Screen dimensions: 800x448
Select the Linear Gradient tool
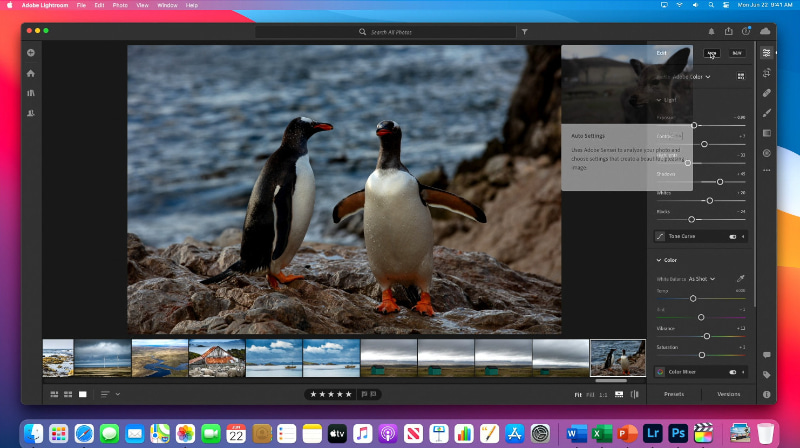[x=766, y=133]
